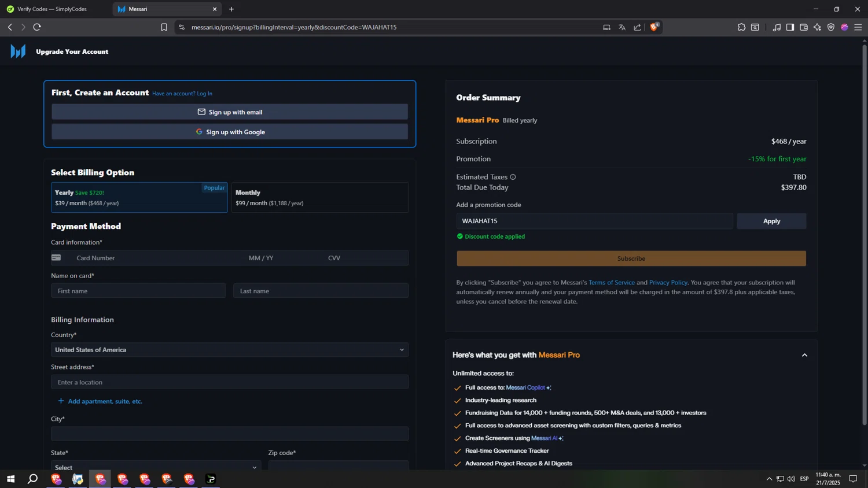Click the install app icon in the address bar
868x488 pixels.
point(606,27)
